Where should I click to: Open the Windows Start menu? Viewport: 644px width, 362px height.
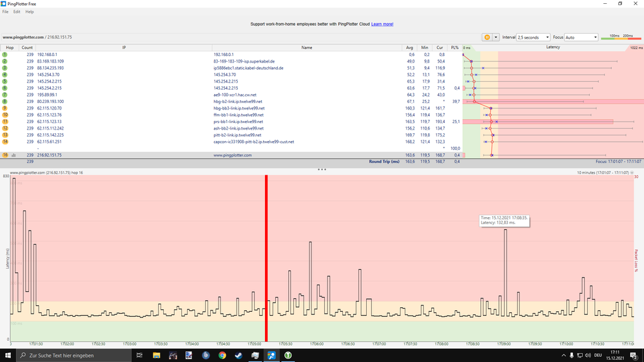click(8, 356)
